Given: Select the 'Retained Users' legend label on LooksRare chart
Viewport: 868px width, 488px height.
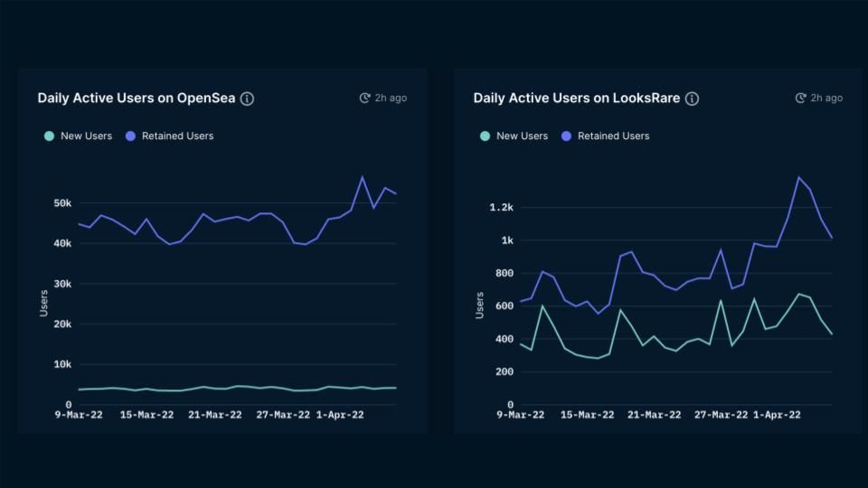Looking at the screenshot, I should (x=613, y=136).
